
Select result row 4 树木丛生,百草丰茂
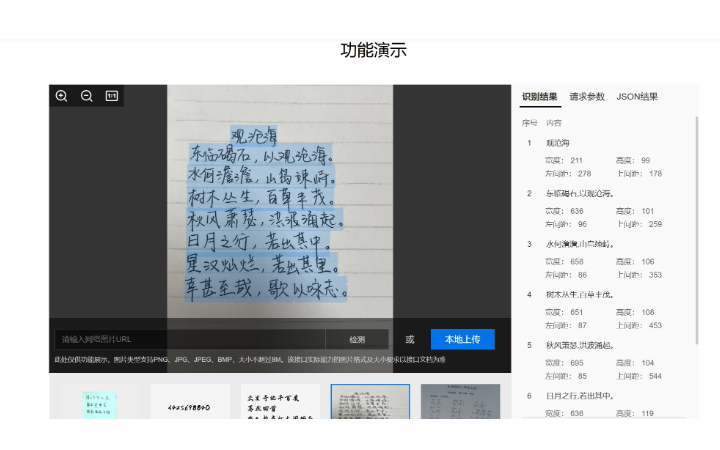coord(579,294)
